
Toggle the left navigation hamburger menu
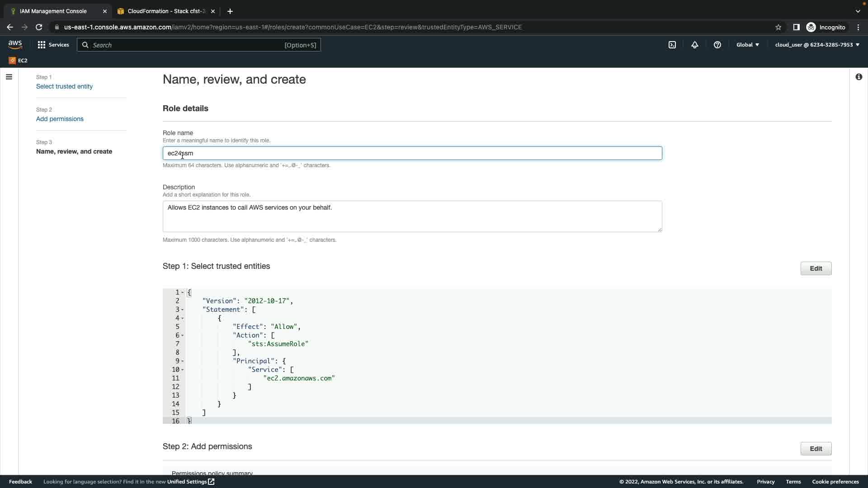(9, 77)
